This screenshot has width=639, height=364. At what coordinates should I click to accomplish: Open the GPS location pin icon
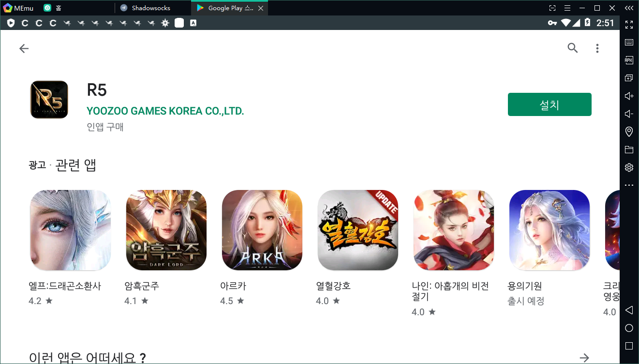[629, 131]
